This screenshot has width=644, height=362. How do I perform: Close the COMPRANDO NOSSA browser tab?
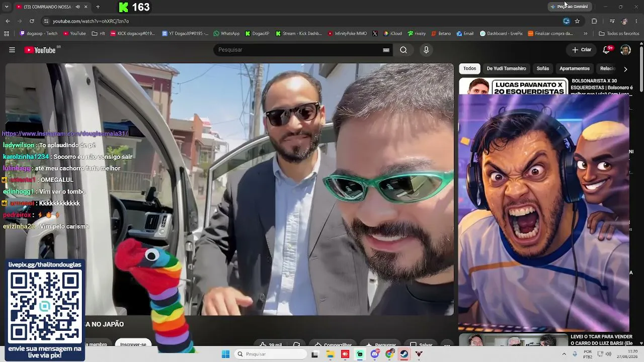(x=86, y=7)
